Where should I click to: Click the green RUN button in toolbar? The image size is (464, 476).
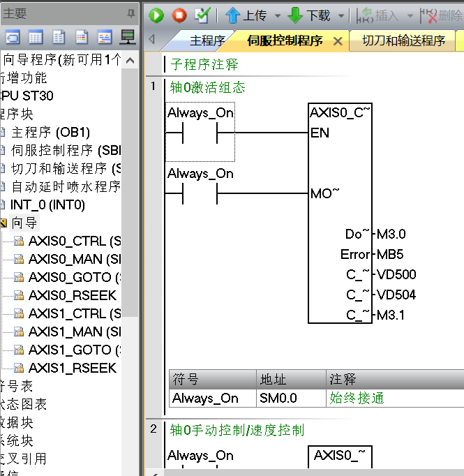tap(156, 15)
